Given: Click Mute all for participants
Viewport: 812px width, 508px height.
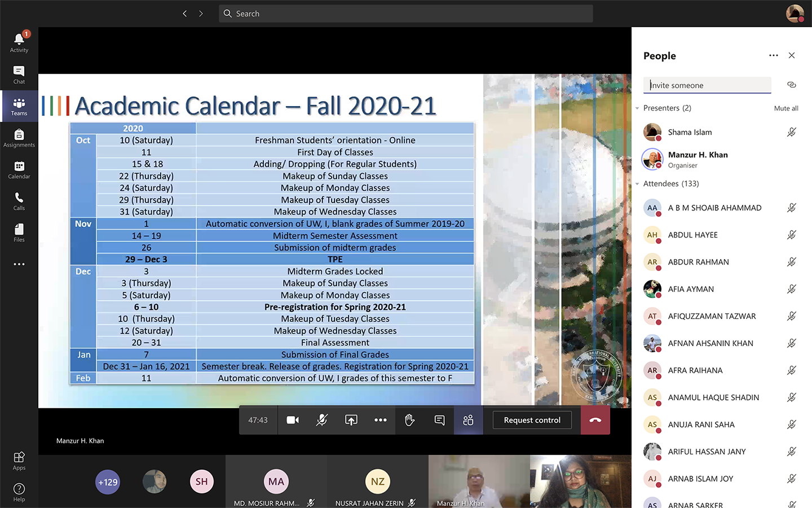Looking at the screenshot, I should click(785, 108).
